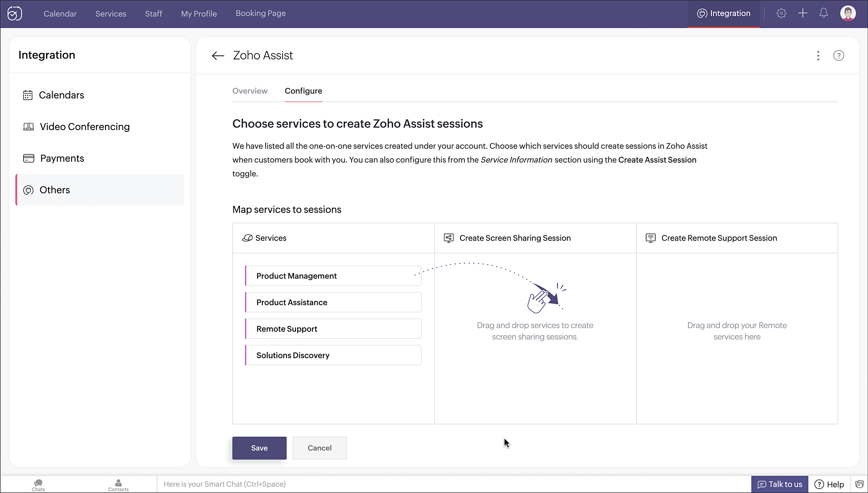The height and width of the screenshot is (493, 868).
Task: Select the Product Assistance service card
Action: (x=333, y=302)
